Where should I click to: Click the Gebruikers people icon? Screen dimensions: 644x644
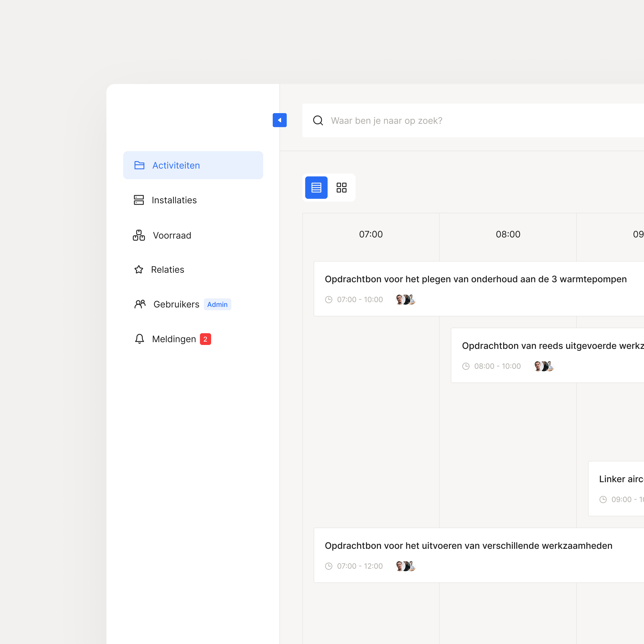point(140,304)
